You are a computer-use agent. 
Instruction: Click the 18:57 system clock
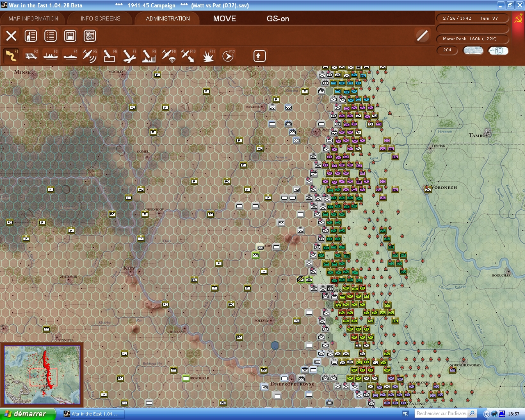tap(514, 414)
